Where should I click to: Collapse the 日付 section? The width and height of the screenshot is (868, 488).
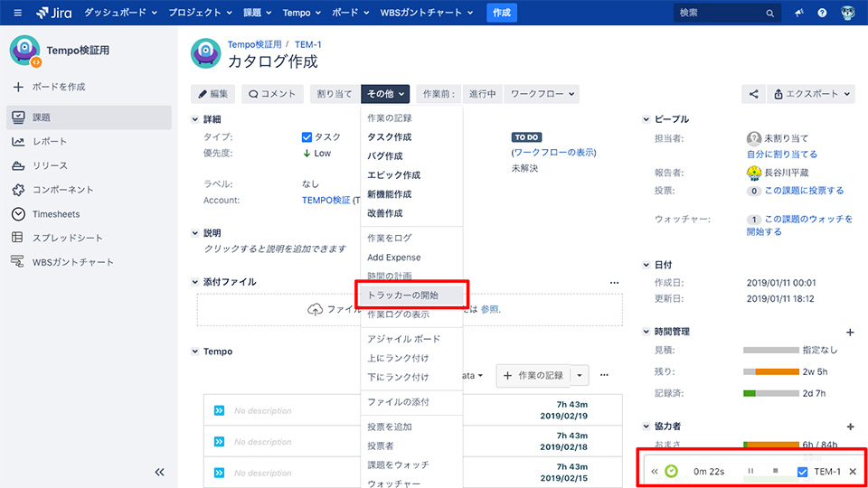tap(646, 266)
